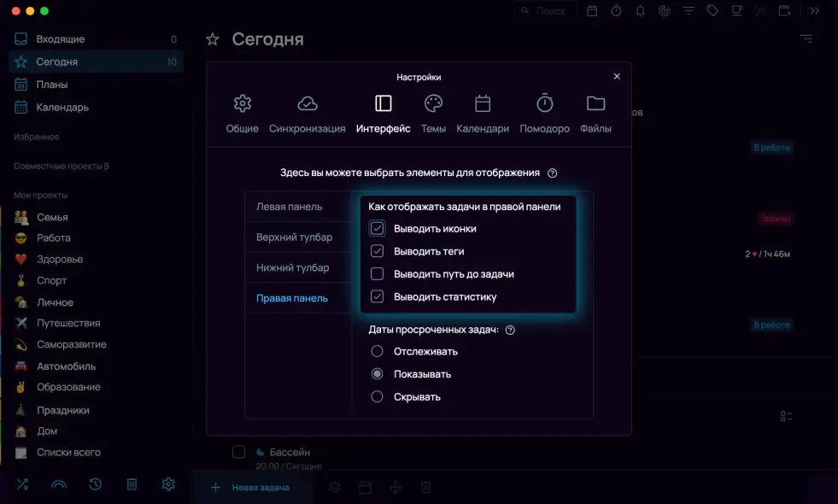This screenshot has height=504, width=838.
Task: Open the Files folder settings
Action: [595, 104]
